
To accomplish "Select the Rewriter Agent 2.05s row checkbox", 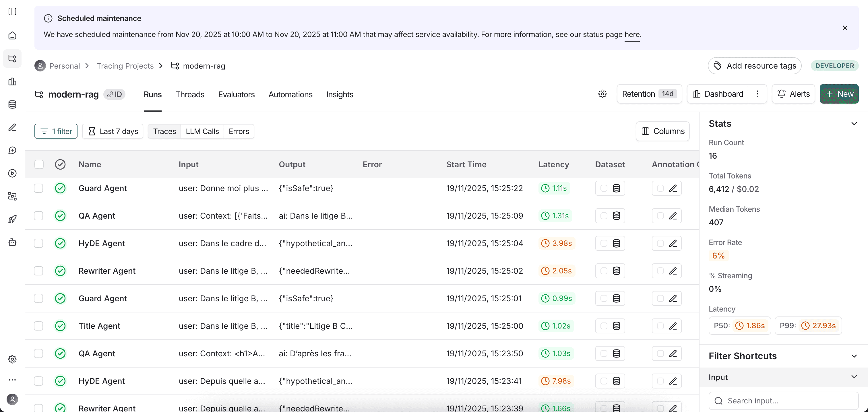I will 38,271.
